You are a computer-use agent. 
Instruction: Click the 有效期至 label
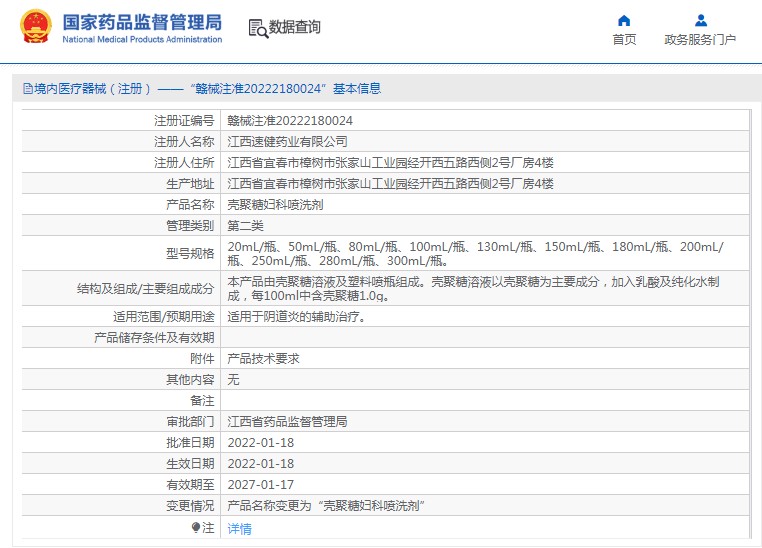pos(190,484)
